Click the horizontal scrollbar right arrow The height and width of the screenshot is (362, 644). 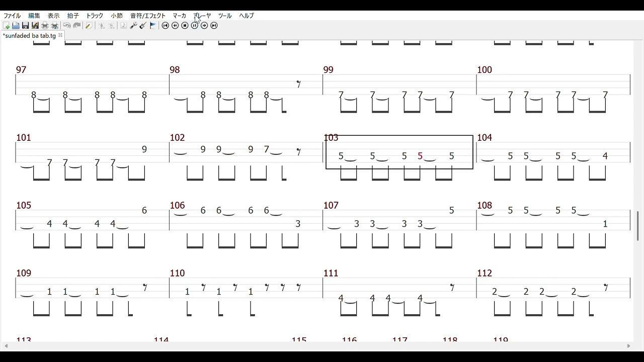pyautogui.click(x=628, y=346)
